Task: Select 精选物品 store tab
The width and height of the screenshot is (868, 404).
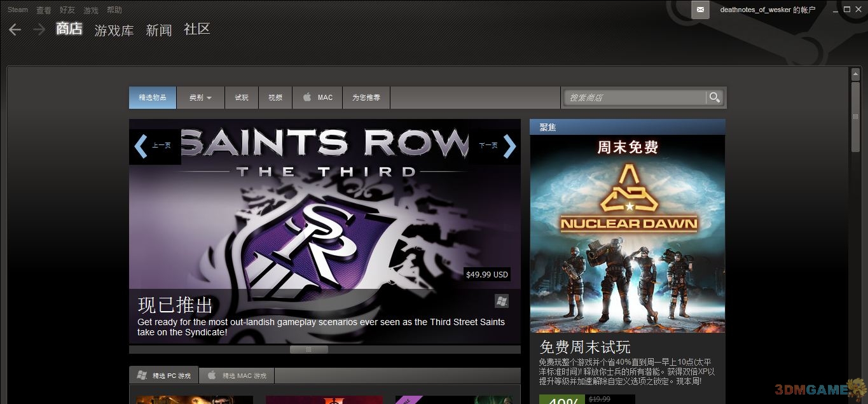Action: click(153, 97)
